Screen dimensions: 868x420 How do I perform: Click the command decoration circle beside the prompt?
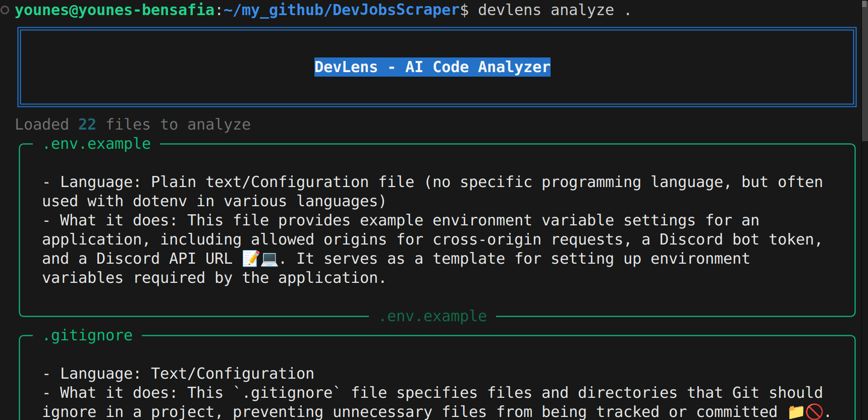pyautogui.click(x=5, y=10)
